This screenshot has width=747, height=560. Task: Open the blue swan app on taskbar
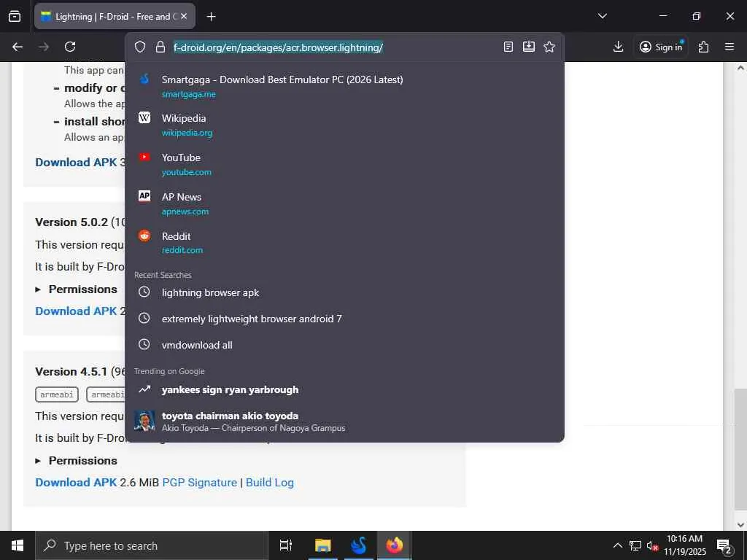[x=358, y=545]
